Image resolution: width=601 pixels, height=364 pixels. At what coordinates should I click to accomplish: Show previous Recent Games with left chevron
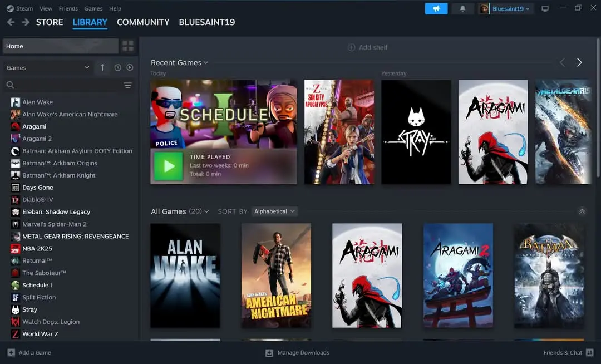562,62
